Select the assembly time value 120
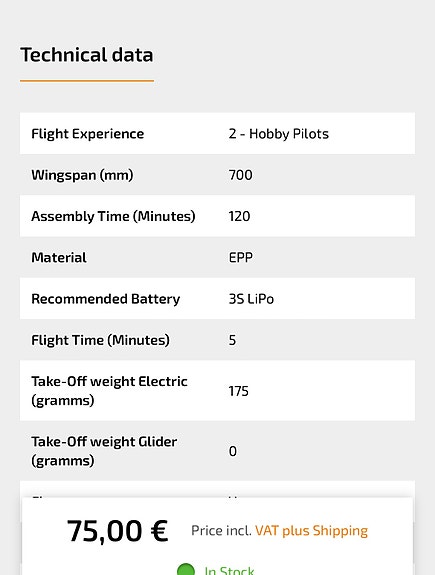 (x=240, y=216)
